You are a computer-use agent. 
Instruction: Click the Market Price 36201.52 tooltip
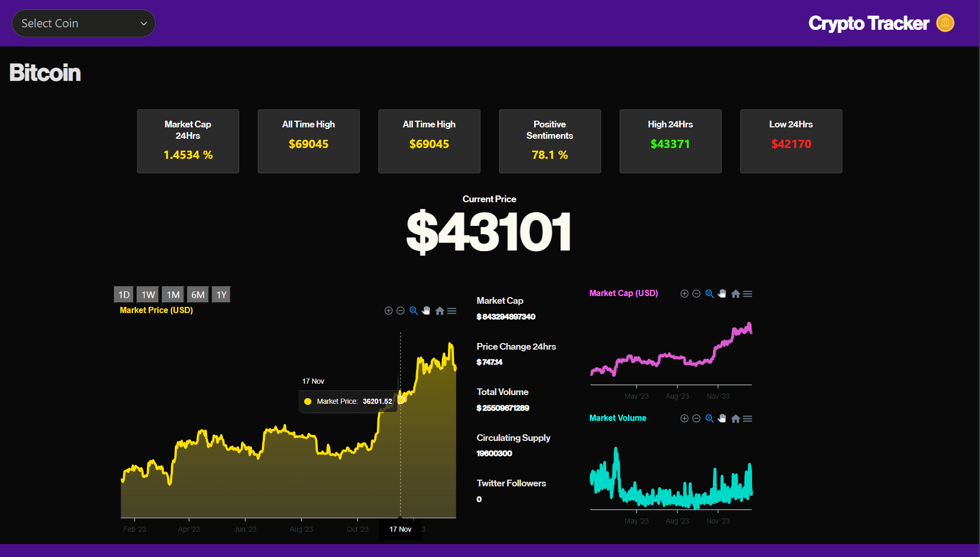pyautogui.click(x=348, y=401)
